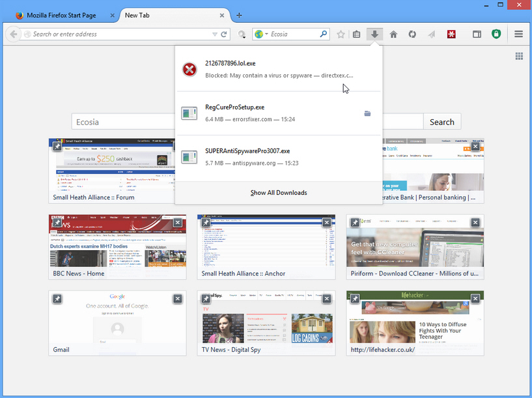532x398 pixels.
Task: Open the hamburger menu
Action: 518,34
